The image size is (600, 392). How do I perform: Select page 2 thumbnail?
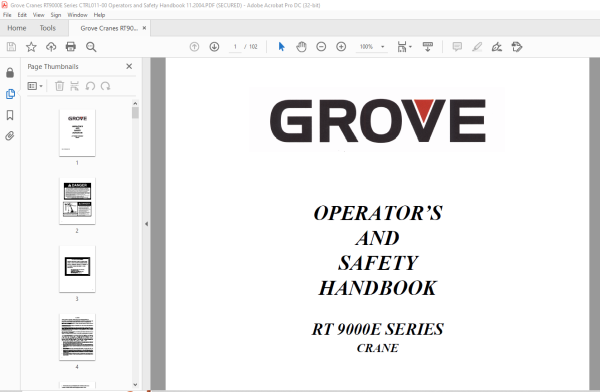[77, 201]
